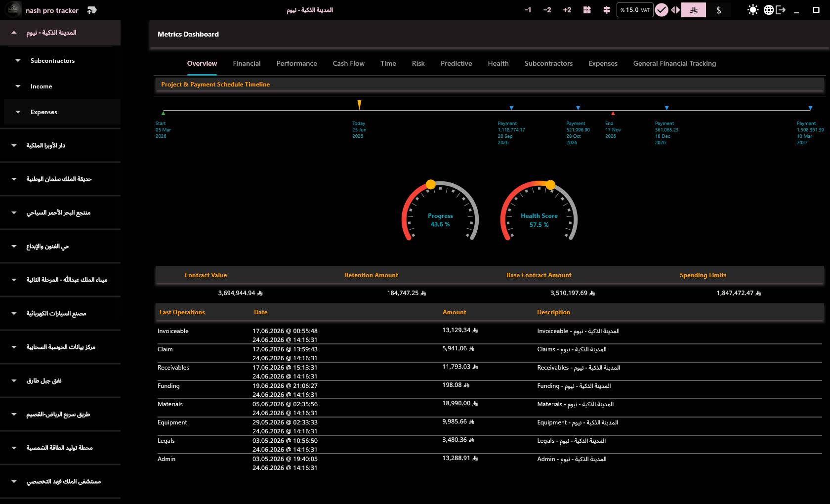
Task: Click the Materials amount 18,990.00
Action: pyautogui.click(x=460, y=403)
